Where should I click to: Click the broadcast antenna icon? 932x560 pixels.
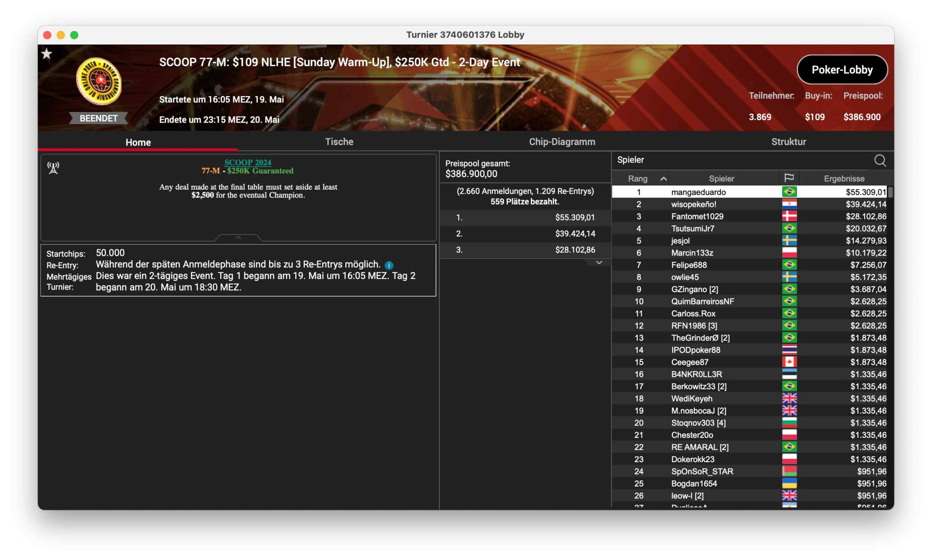[x=53, y=168]
